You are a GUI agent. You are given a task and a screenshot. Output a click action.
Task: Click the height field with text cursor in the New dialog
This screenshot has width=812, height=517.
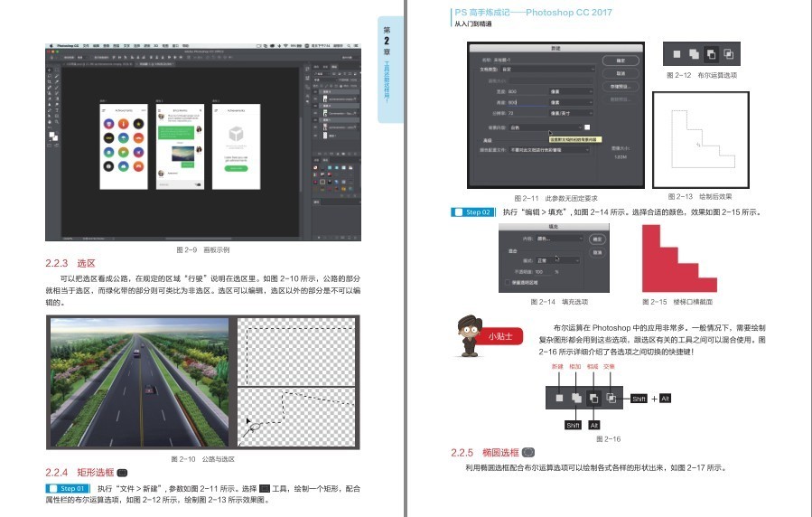527,102
